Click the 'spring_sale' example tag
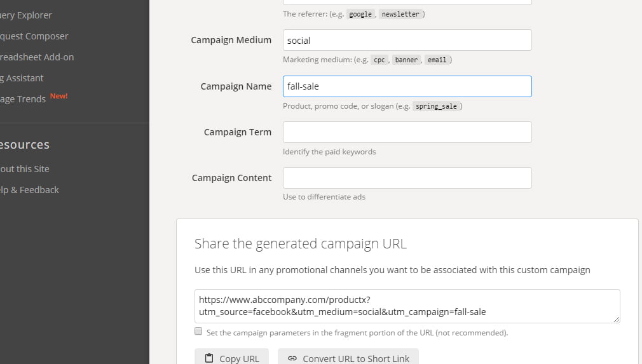The height and width of the screenshot is (364, 642). click(436, 106)
